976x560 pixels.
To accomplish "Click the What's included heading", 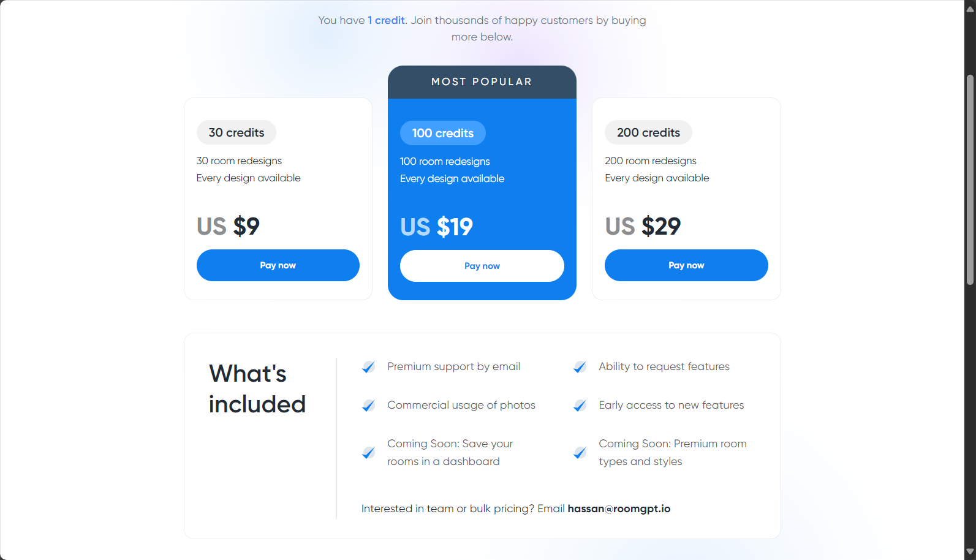I will coord(257,389).
